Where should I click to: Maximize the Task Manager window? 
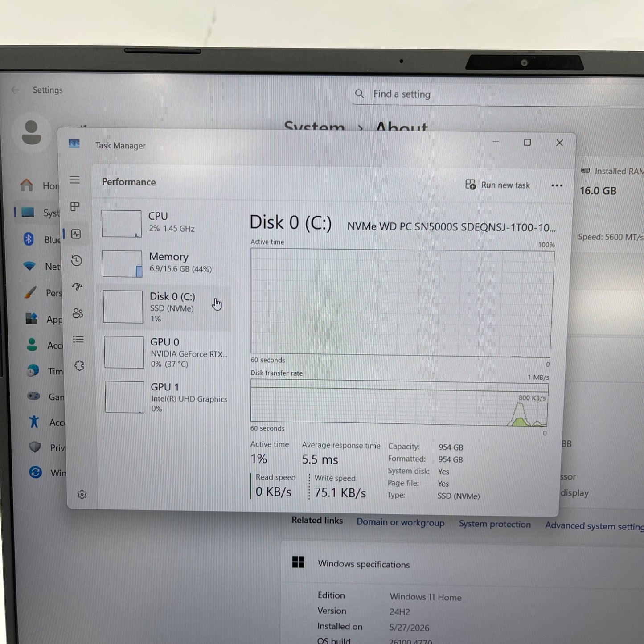tap(527, 142)
